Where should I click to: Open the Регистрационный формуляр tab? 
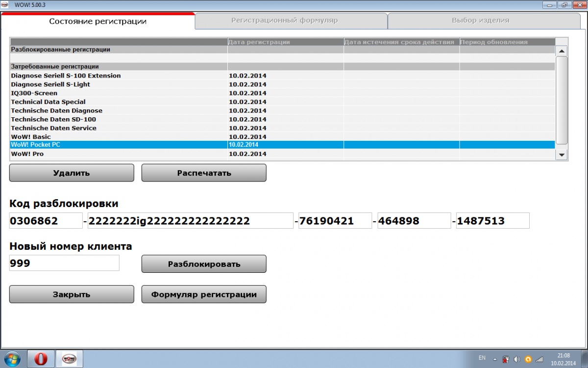point(291,21)
